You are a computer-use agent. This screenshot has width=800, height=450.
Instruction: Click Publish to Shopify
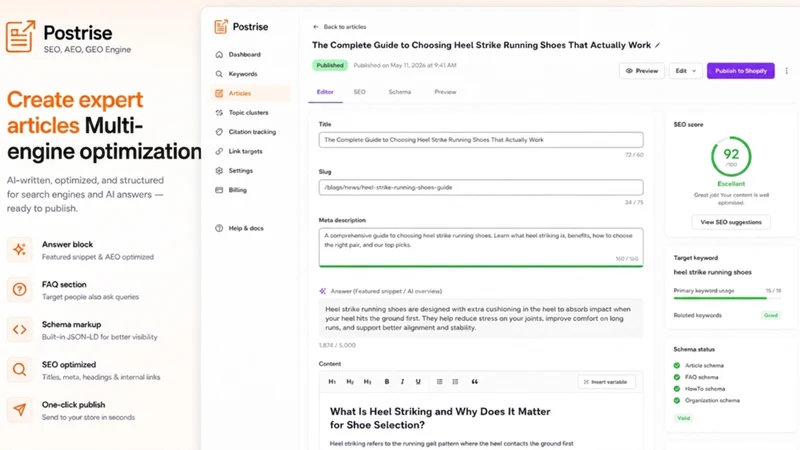point(741,71)
